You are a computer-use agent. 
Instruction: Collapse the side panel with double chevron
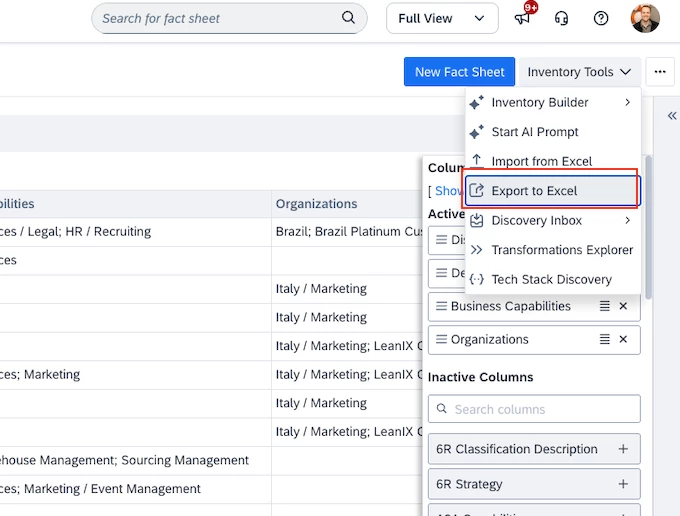click(x=672, y=116)
